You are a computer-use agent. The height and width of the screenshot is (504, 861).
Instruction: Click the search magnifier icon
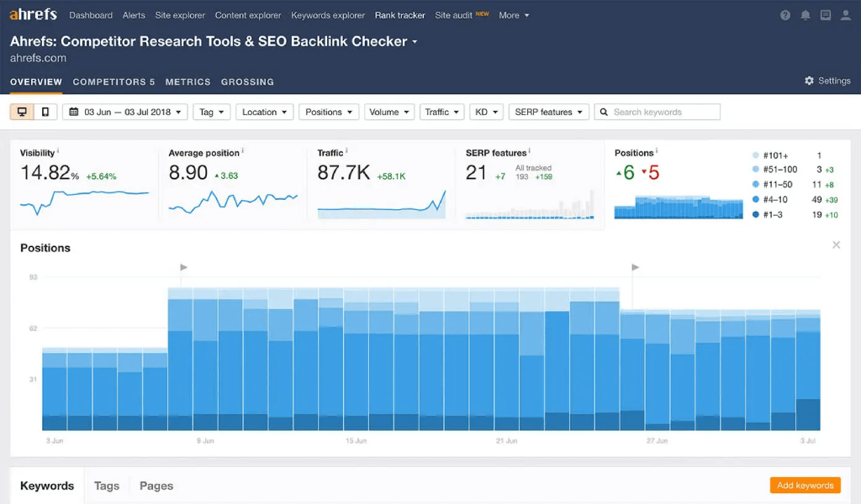604,112
